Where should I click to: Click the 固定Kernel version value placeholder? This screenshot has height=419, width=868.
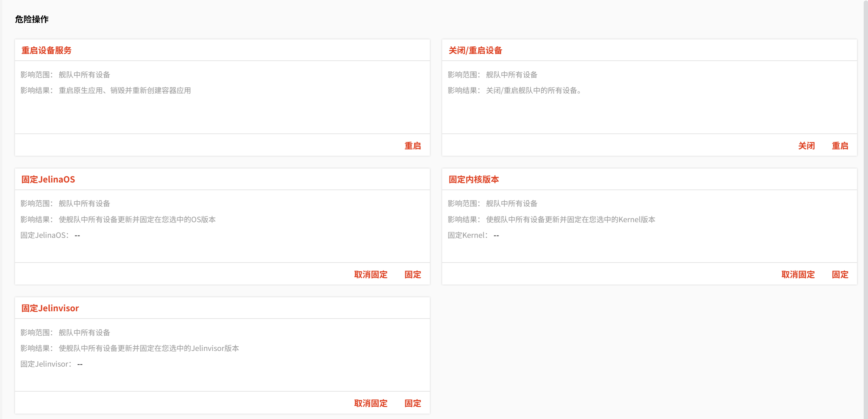click(496, 235)
